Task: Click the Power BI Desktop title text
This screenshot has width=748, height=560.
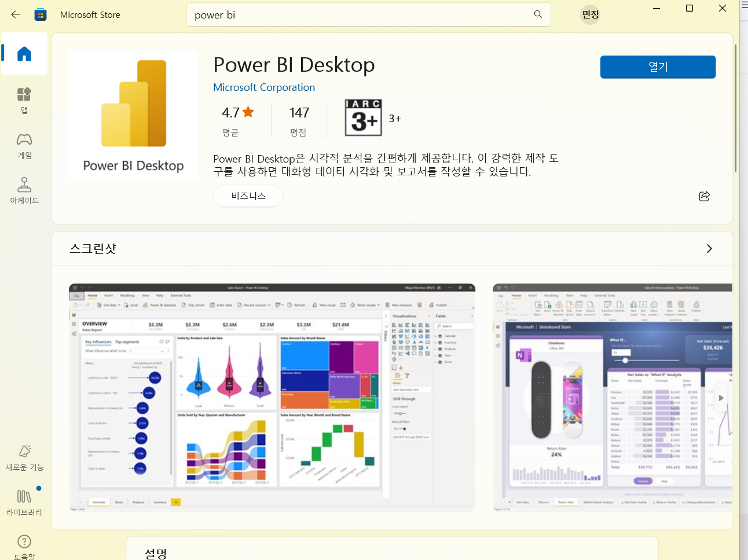Action: pyautogui.click(x=294, y=65)
